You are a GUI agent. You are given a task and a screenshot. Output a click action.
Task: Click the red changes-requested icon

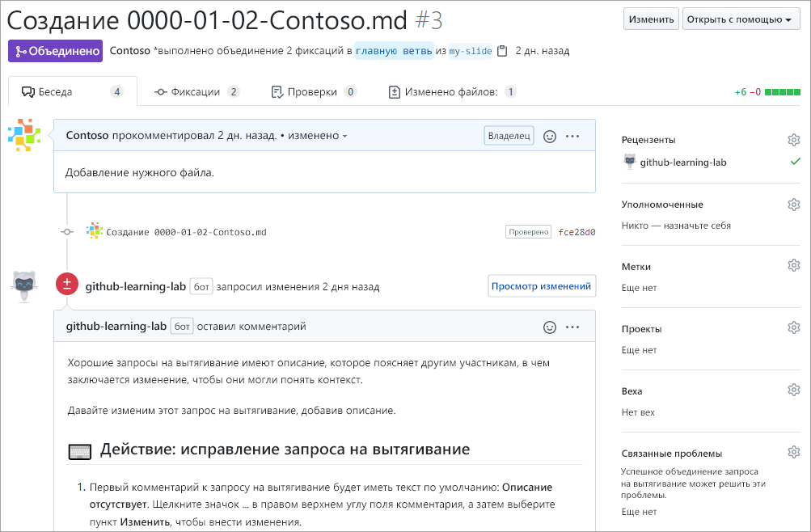point(67,283)
